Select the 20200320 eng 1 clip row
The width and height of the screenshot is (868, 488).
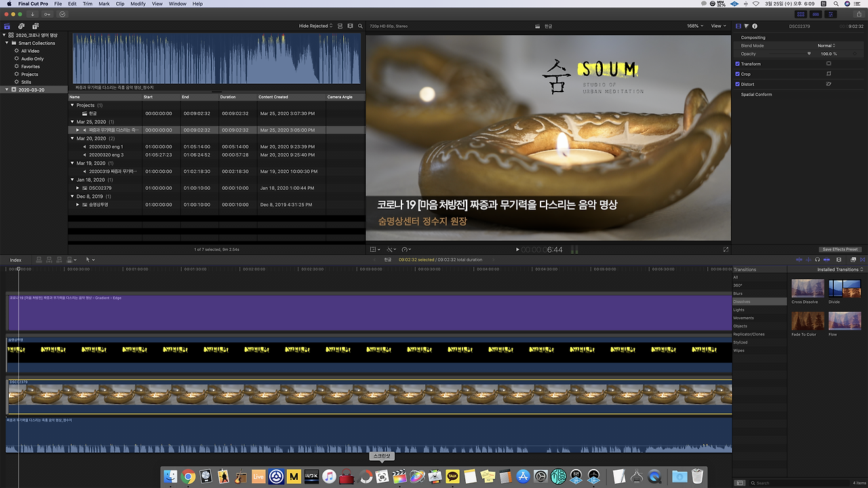pyautogui.click(x=216, y=146)
